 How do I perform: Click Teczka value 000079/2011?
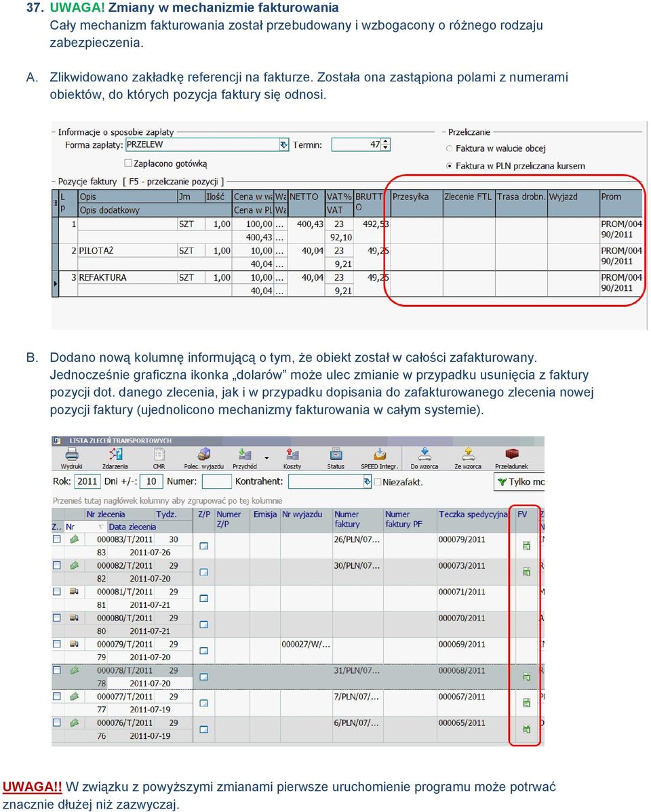[x=462, y=539]
